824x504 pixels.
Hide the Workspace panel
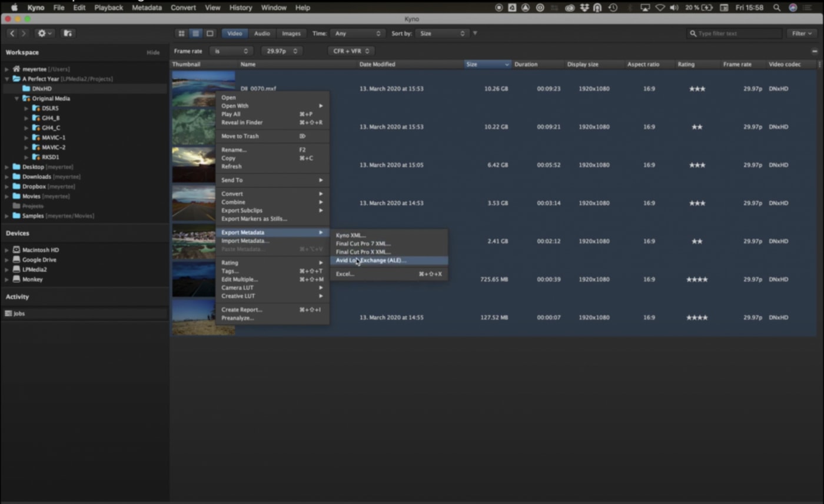click(x=153, y=52)
